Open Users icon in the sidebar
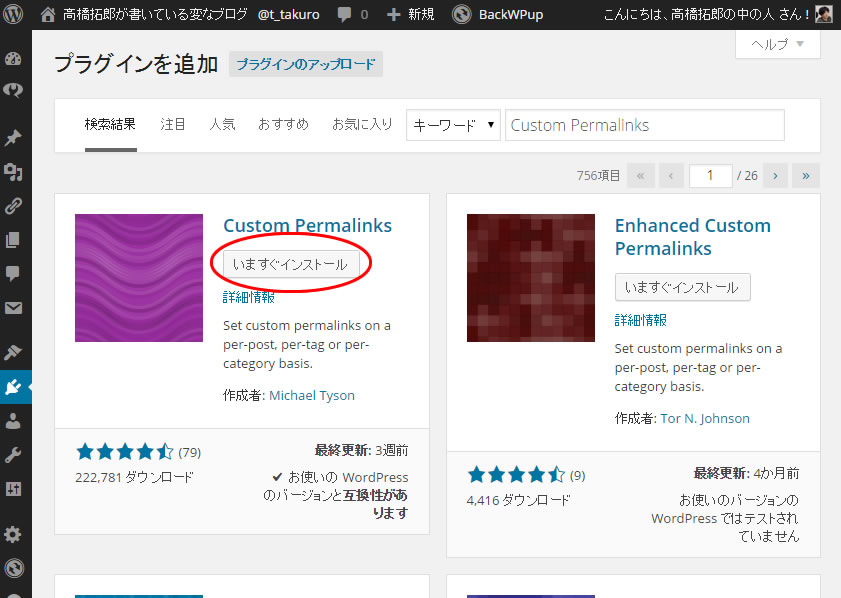Viewport: 841px width, 598px height. pos(13,421)
